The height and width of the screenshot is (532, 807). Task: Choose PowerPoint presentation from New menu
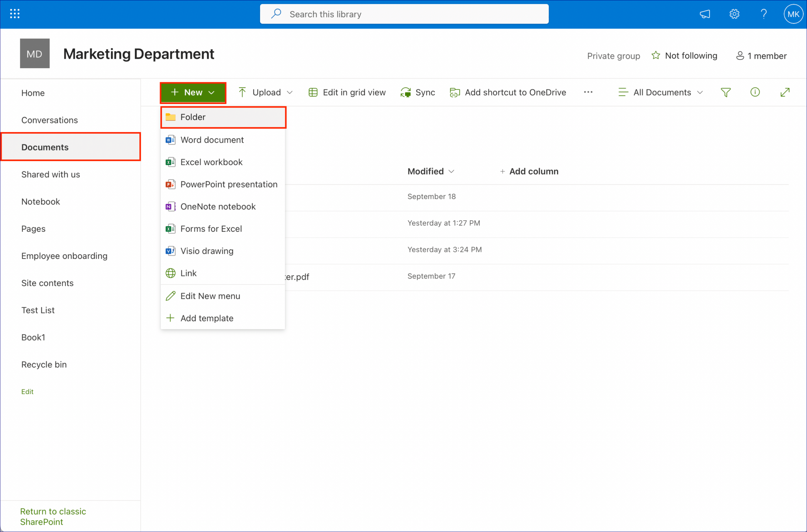[x=229, y=184]
